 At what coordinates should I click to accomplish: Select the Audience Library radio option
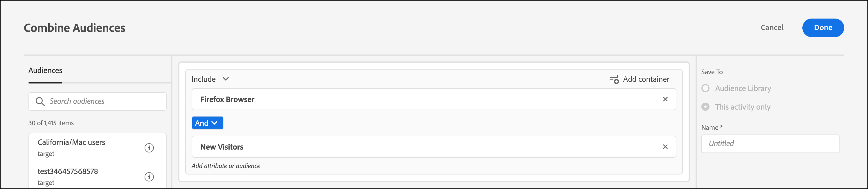coord(705,88)
